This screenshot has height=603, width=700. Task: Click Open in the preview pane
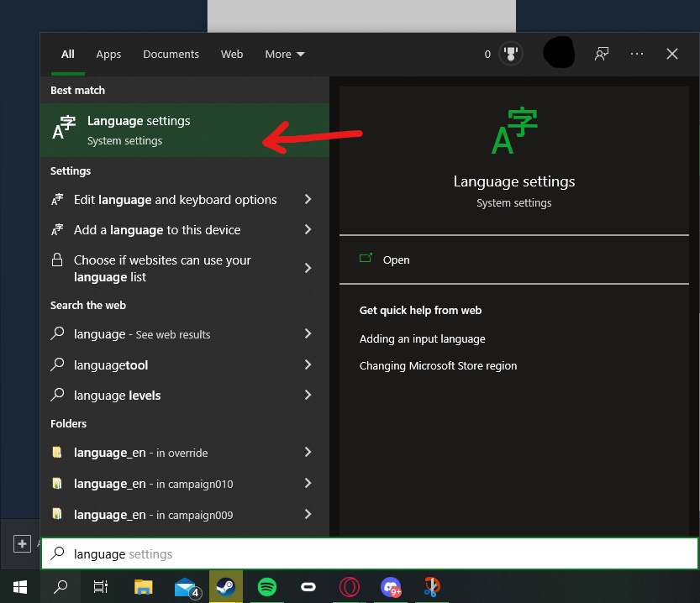click(396, 260)
